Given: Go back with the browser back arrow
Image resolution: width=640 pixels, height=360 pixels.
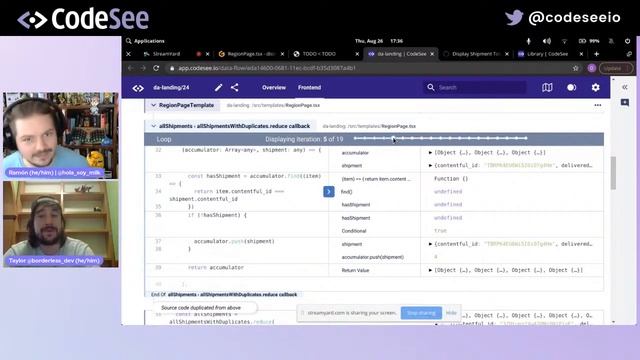Looking at the screenshot, I should point(131,68).
